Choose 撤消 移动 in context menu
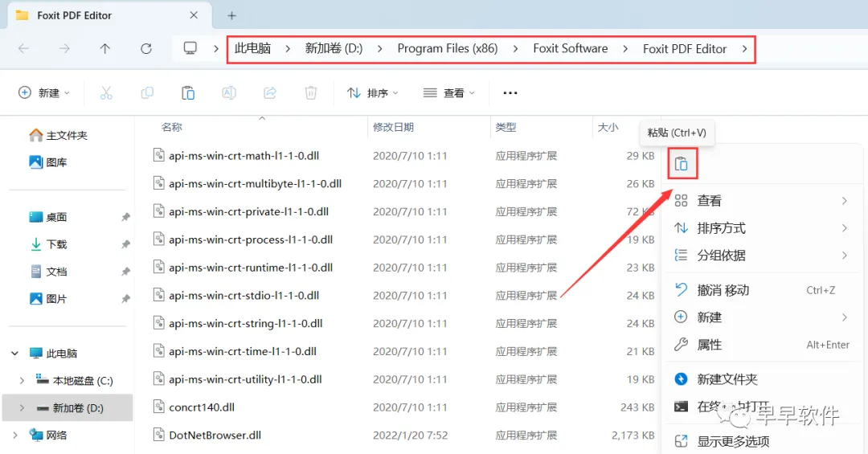 click(x=761, y=290)
